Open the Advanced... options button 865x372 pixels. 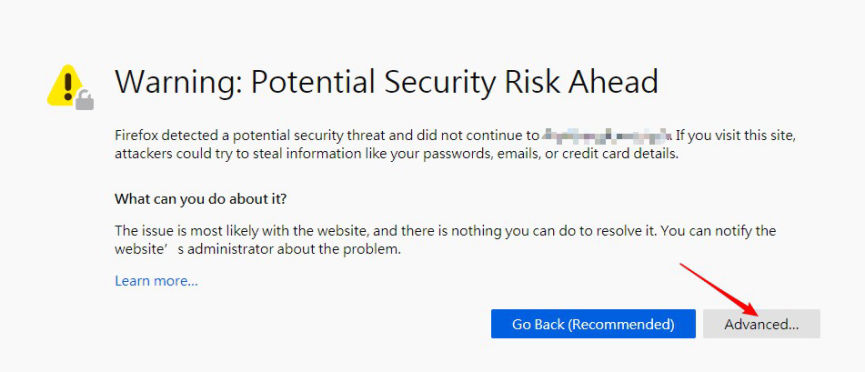pos(761,324)
